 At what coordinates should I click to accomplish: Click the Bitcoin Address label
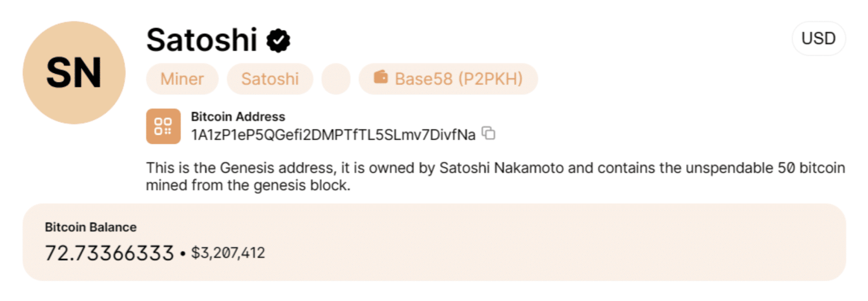coord(238,117)
